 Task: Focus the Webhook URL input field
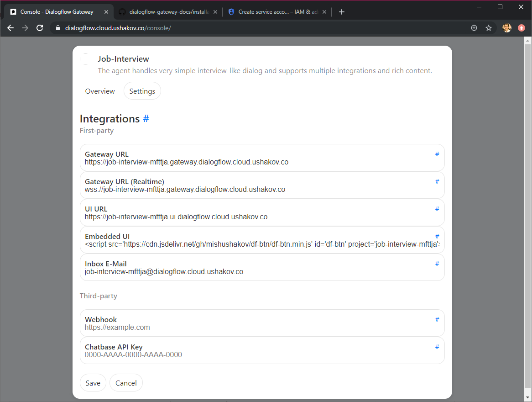point(261,327)
